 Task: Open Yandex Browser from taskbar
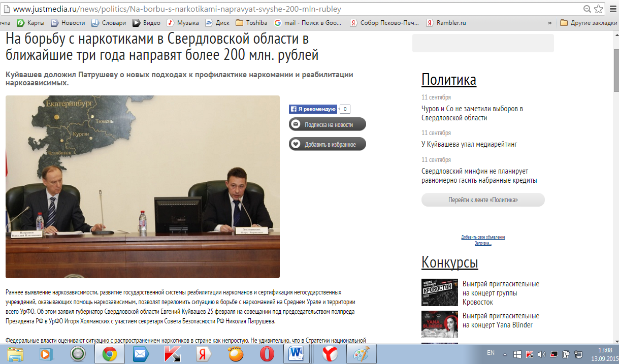(x=330, y=354)
